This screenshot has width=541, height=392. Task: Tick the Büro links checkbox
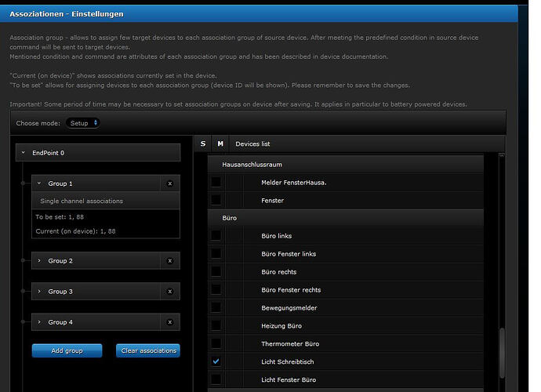[216, 235]
